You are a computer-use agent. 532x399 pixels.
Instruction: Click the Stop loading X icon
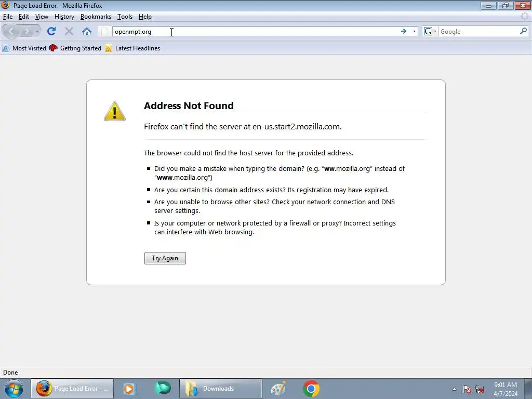coord(69,32)
